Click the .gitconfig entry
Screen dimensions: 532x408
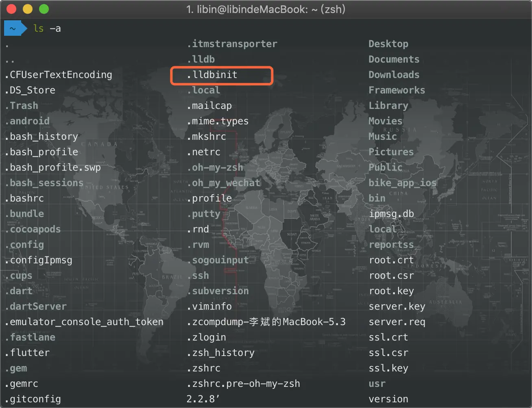pos(33,399)
